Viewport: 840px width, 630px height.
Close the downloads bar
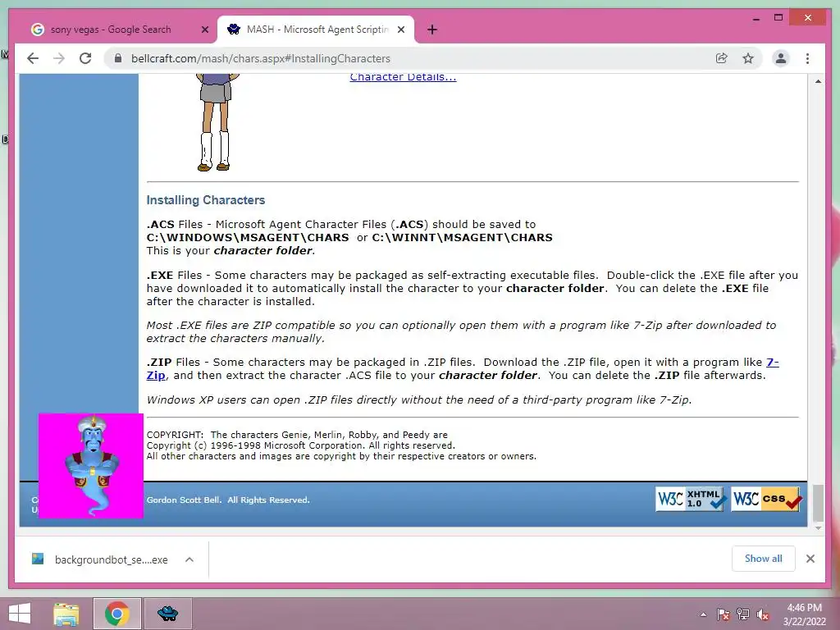click(x=810, y=559)
